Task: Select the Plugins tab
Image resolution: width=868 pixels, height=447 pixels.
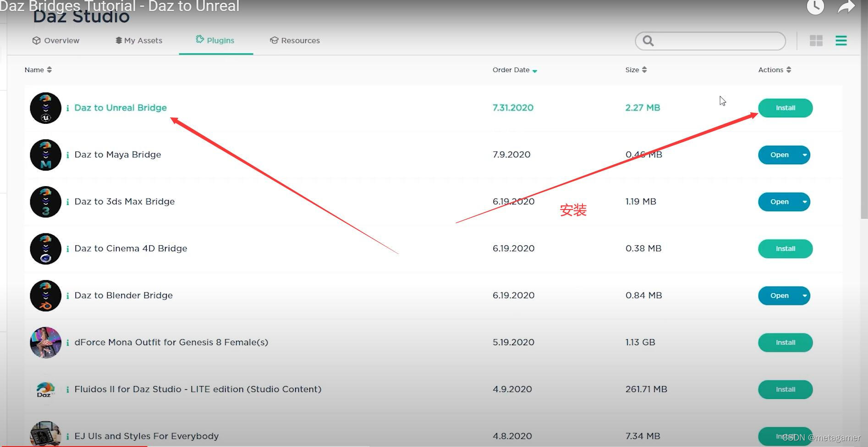Action: (215, 40)
